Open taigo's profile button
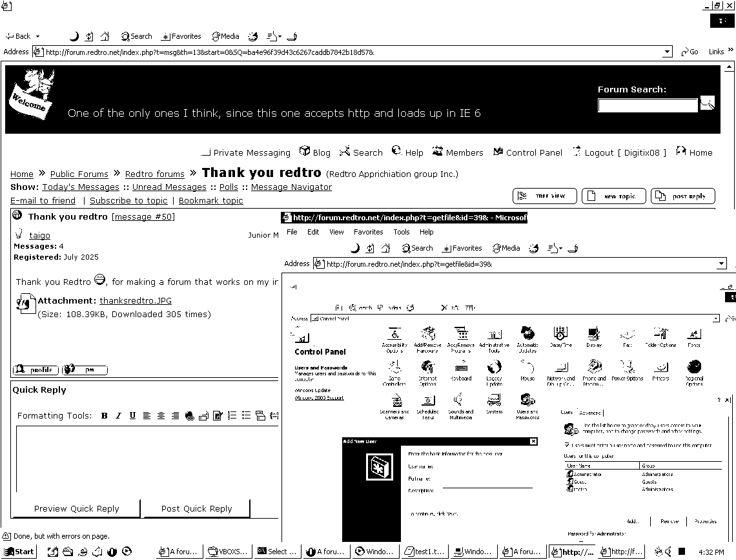Screen dimensions: 736x560 pyautogui.click(x=36, y=370)
